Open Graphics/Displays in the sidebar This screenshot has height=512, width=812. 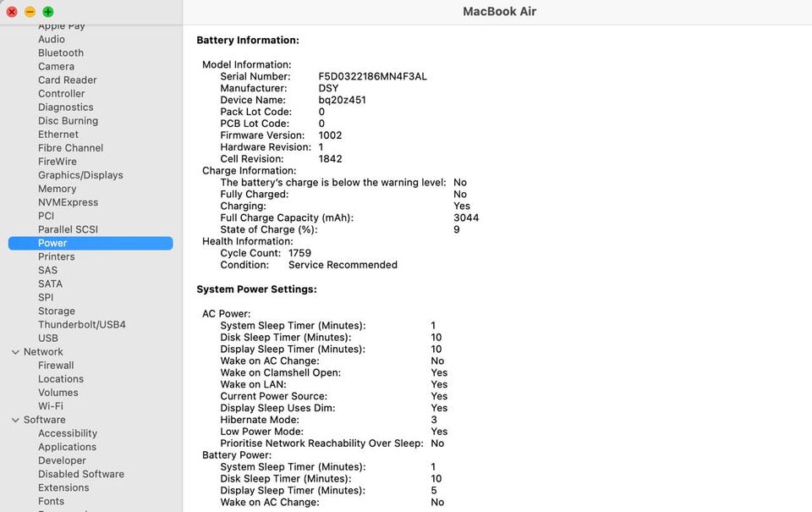pyautogui.click(x=80, y=175)
